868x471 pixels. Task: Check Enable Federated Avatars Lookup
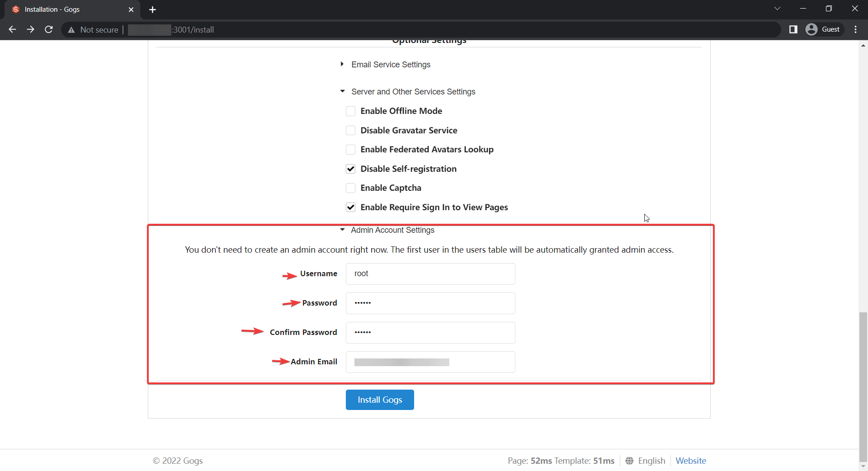click(350, 150)
